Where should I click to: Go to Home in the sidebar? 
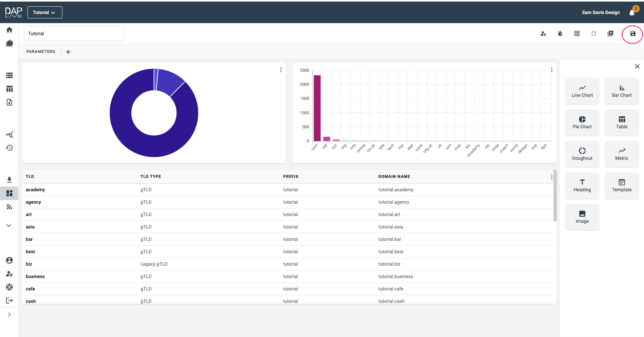(x=9, y=30)
